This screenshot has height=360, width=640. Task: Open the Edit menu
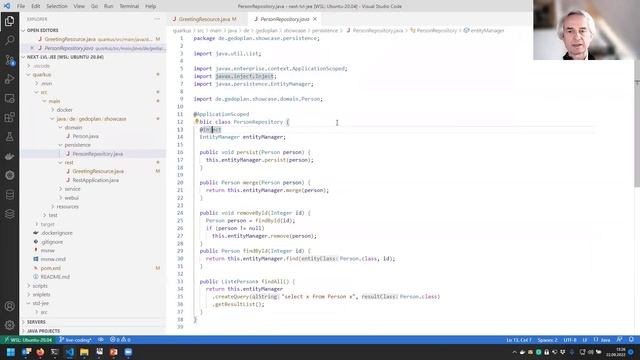[36, 6]
